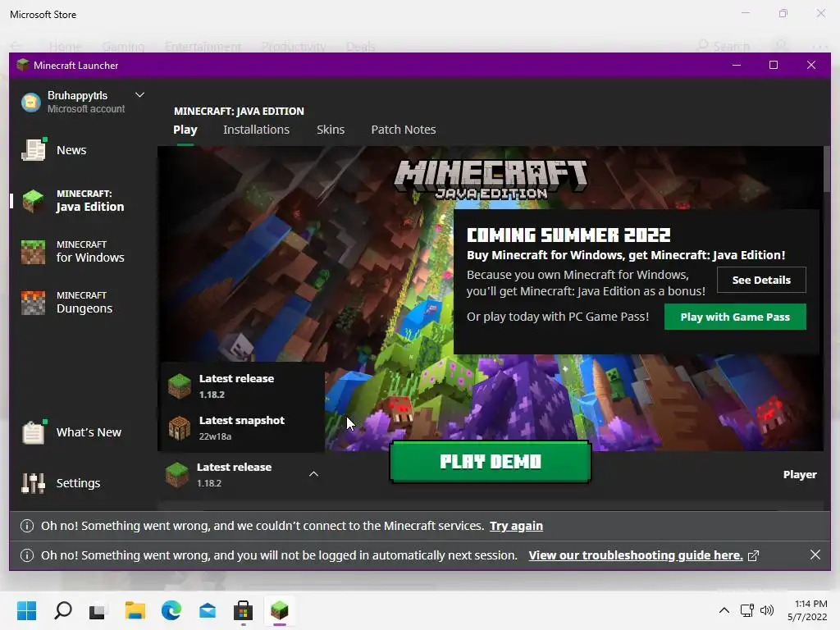Choose Latest snapshot 22w18a option
Viewport: 840px width, 630px height.
tap(243, 428)
